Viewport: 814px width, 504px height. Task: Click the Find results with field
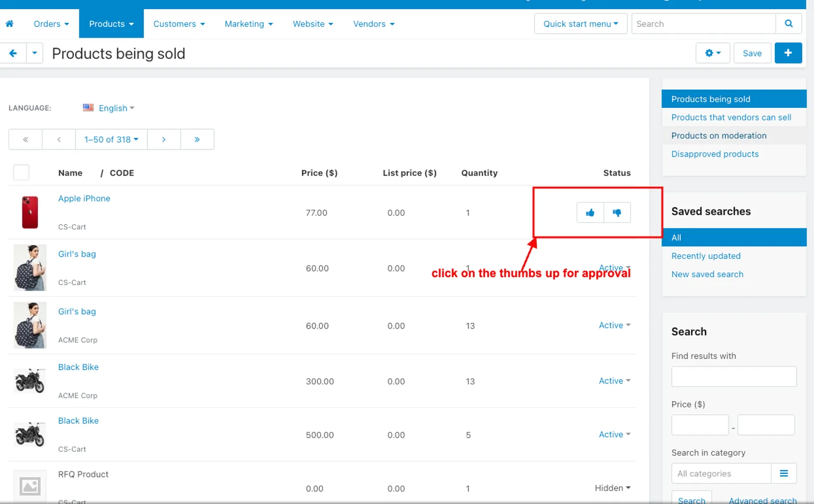[x=734, y=376]
